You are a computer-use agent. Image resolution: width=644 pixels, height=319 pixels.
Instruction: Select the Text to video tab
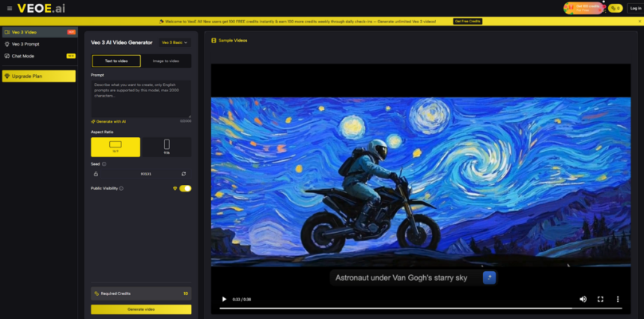(x=116, y=61)
